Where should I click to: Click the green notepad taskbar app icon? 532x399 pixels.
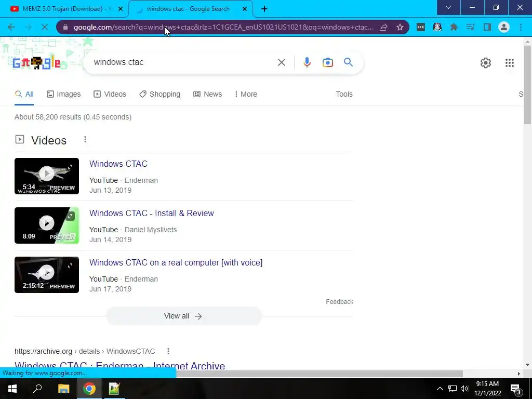pyautogui.click(x=114, y=389)
